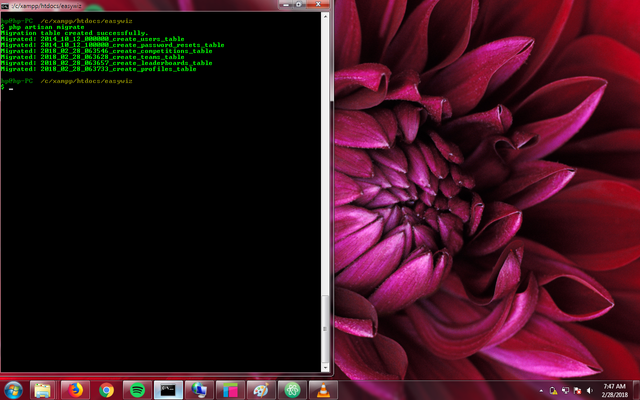Click the create_teams_table migration line

(x=93, y=57)
